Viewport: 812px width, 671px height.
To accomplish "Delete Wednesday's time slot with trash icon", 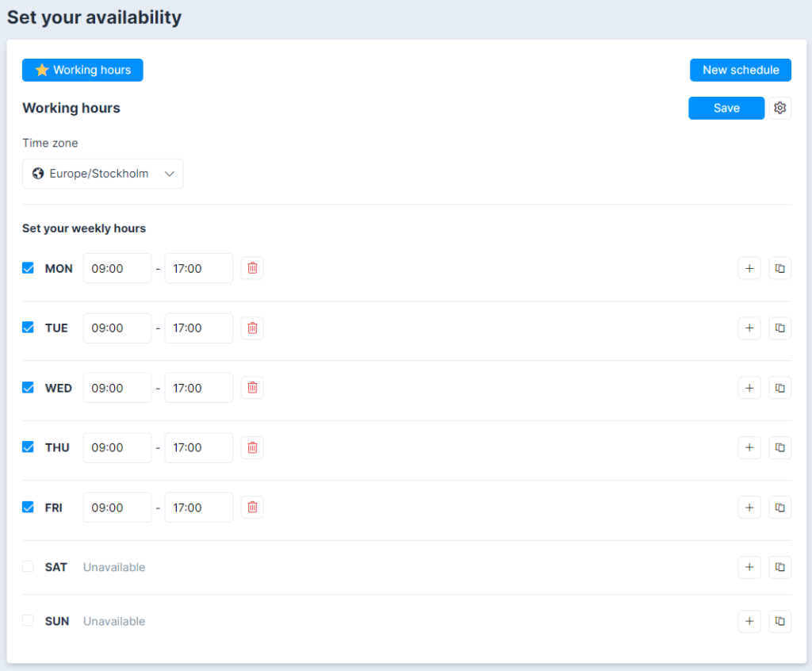I will point(252,388).
